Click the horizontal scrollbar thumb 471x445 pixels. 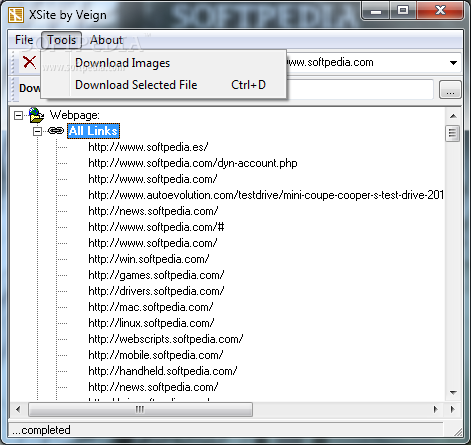pyautogui.click(x=140, y=409)
